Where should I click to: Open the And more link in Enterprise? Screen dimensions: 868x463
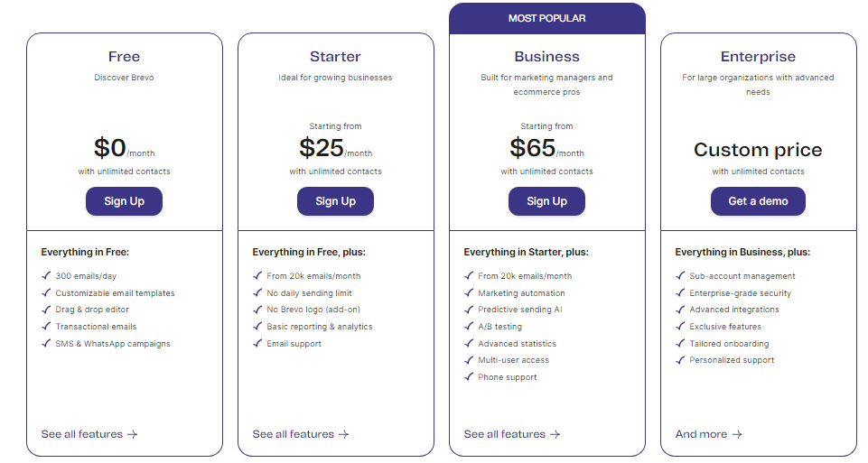coord(708,434)
